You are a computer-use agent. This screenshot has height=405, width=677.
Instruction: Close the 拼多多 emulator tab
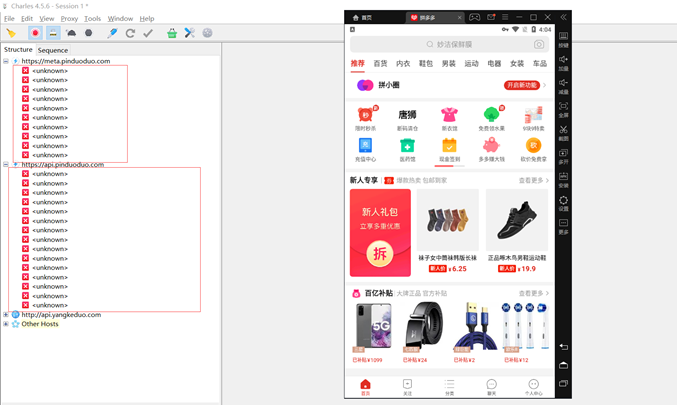coord(459,17)
